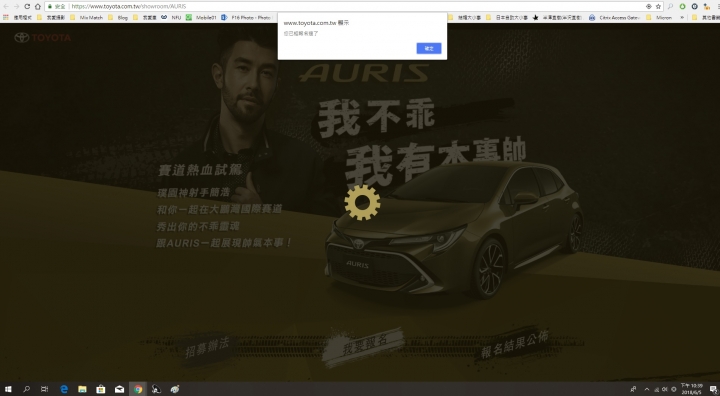Open the 報名結果公佈 results tab

515,344
